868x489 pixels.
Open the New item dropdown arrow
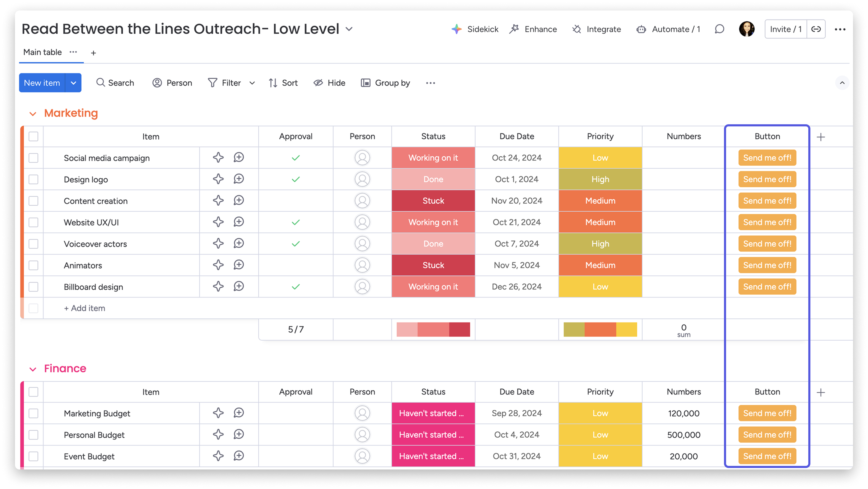(73, 83)
